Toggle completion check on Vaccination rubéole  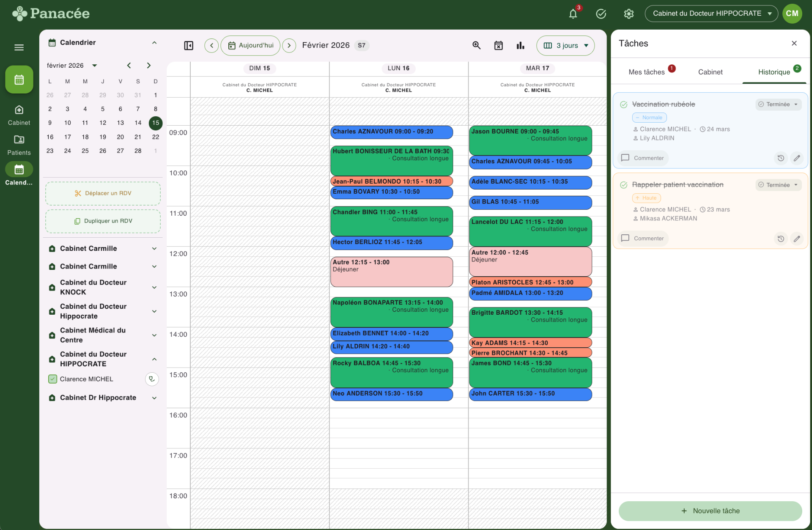point(623,104)
